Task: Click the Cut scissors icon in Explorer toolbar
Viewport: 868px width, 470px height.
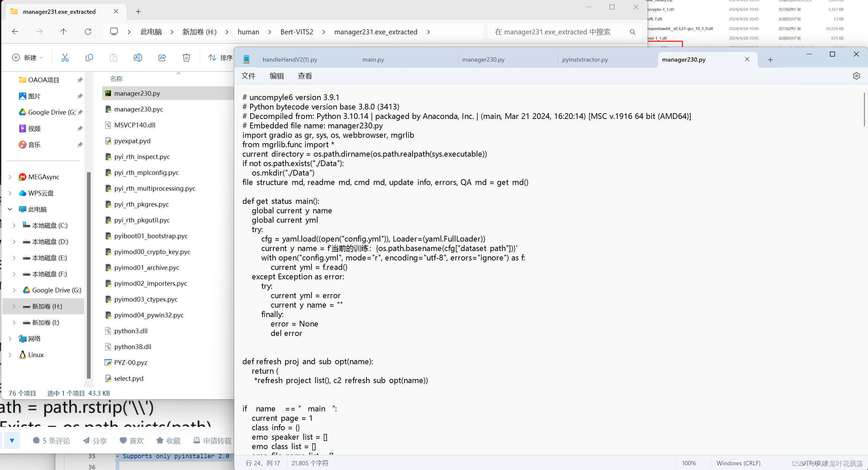Action: (x=65, y=58)
